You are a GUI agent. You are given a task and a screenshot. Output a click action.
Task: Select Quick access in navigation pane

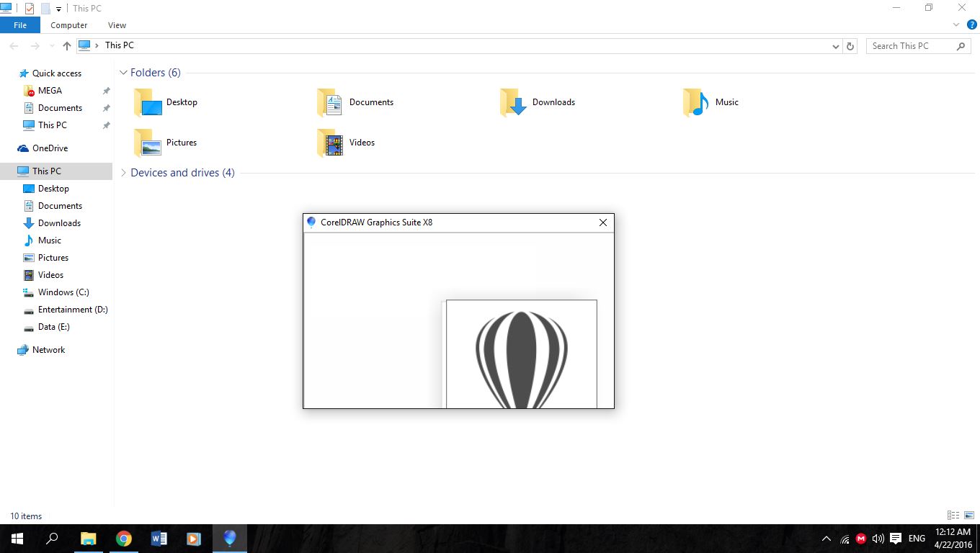[x=57, y=73]
